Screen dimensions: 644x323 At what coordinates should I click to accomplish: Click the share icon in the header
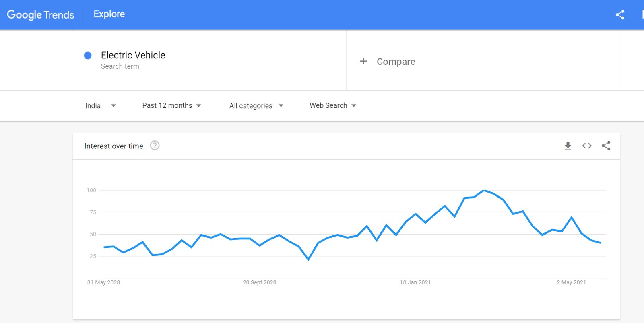pyautogui.click(x=620, y=14)
